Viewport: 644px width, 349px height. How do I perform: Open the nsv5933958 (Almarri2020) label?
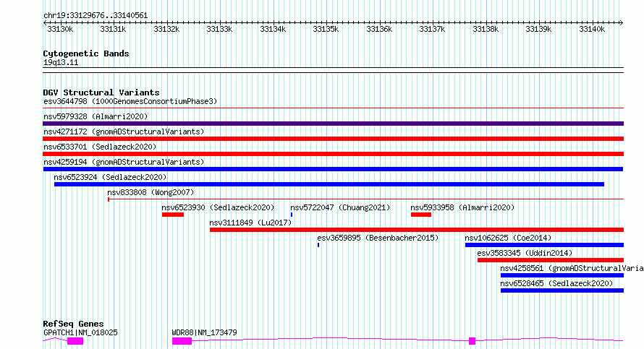click(x=462, y=207)
